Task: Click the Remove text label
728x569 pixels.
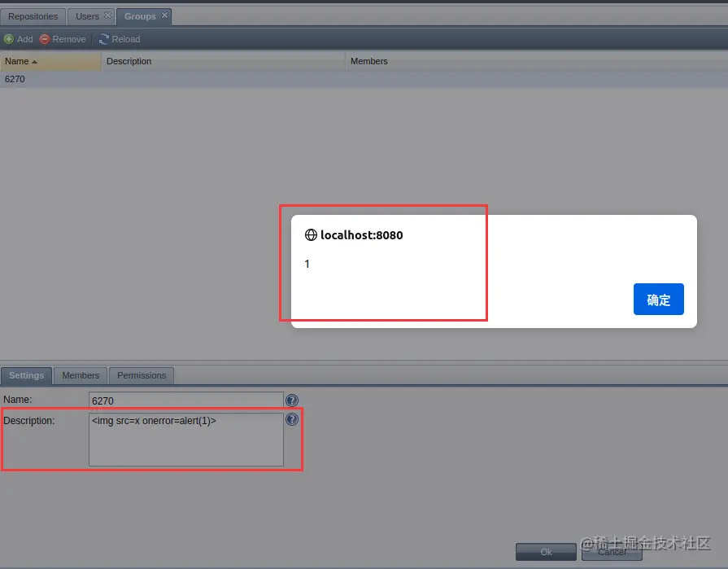Action: coord(69,39)
